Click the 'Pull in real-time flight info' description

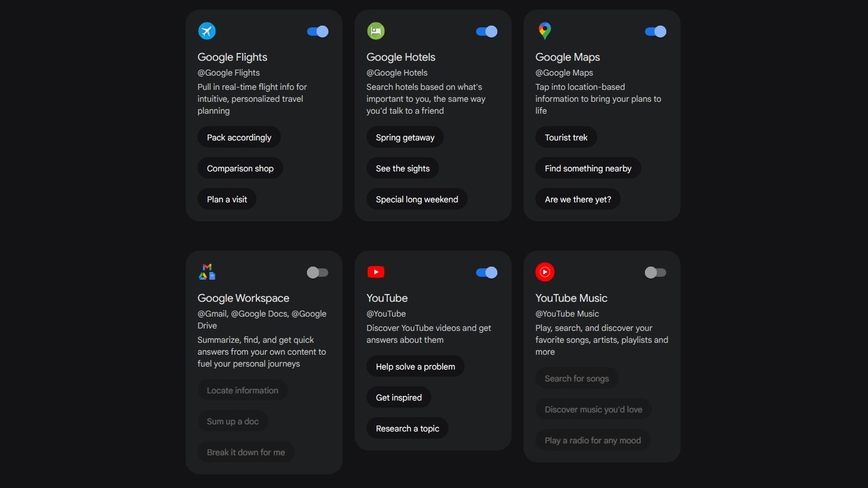click(x=252, y=99)
